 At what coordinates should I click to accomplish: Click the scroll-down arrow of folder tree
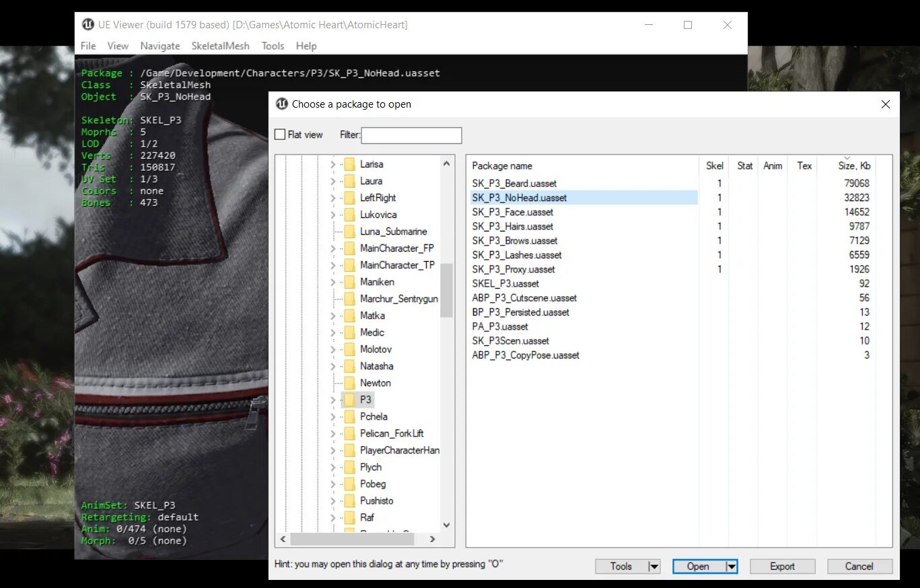click(x=447, y=525)
